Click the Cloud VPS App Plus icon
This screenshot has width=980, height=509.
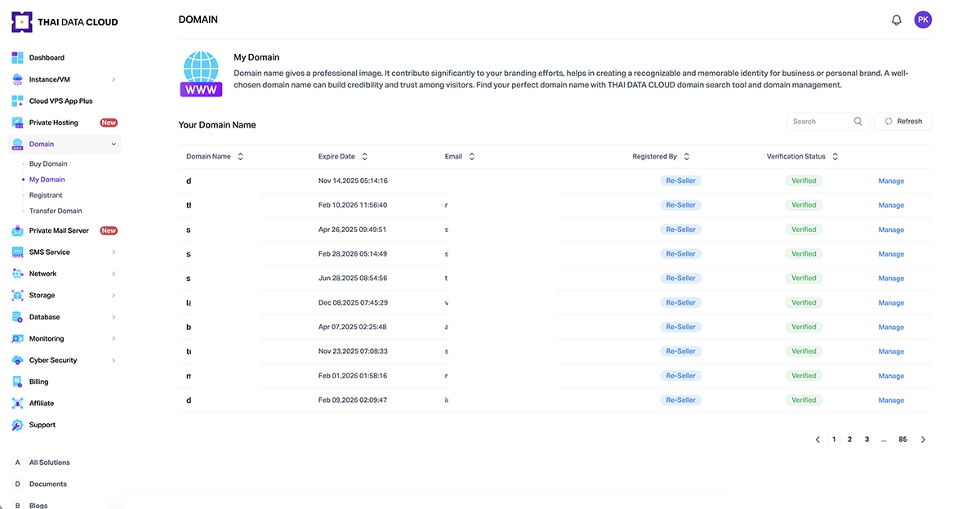[x=17, y=101]
